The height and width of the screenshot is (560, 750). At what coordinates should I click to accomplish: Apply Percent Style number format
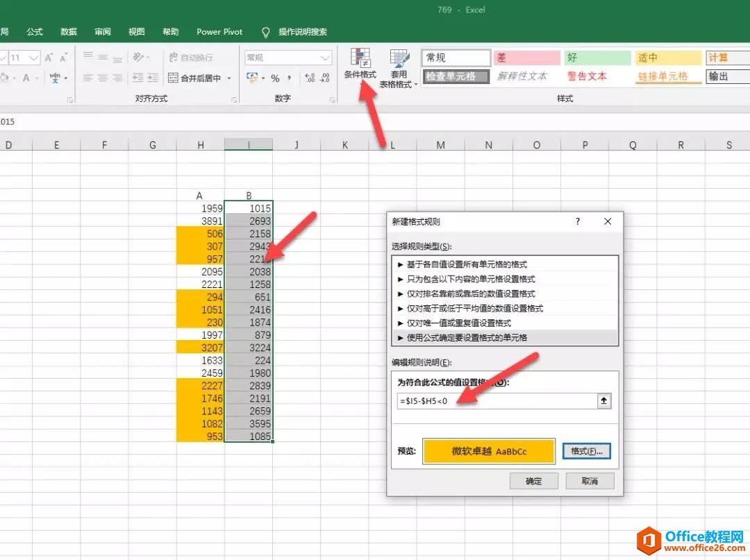[x=275, y=76]
